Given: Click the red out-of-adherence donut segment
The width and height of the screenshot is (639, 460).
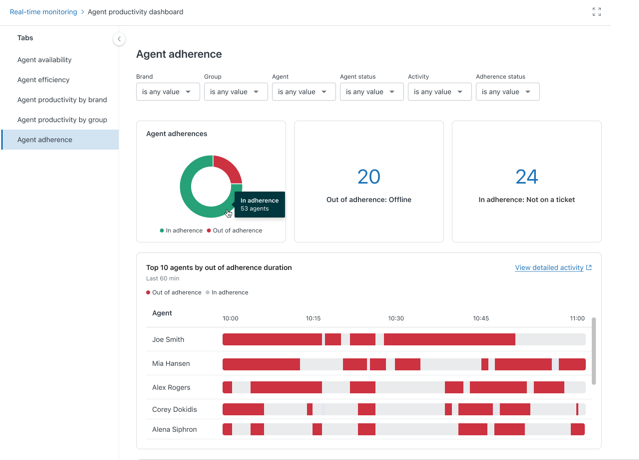Looking at the screenshot, I should [x=229, y=167].
